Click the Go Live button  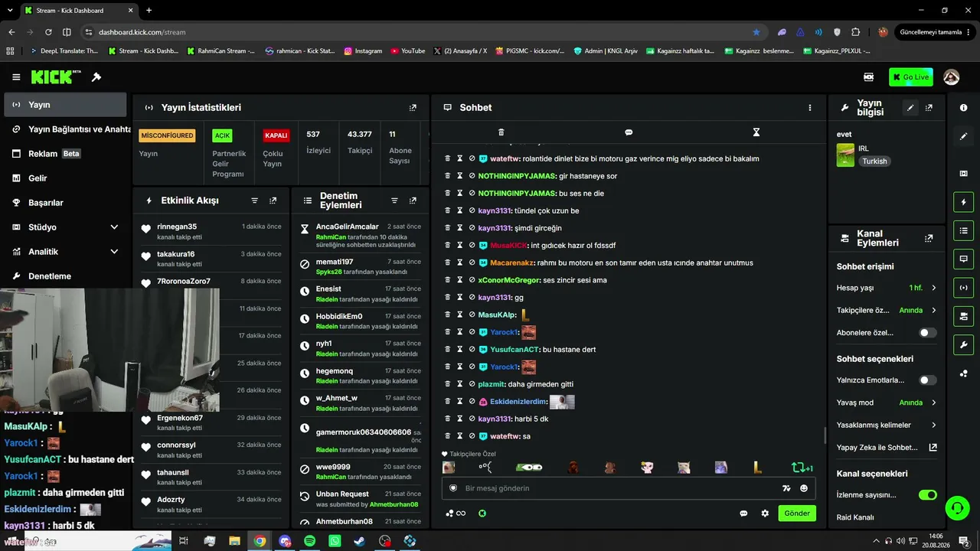click(x=911, y=77)
